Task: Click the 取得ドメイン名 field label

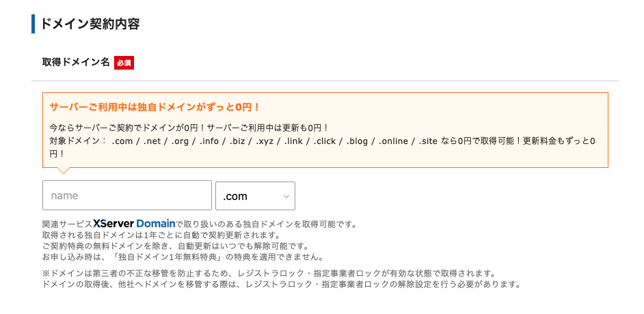Action: (x=76, y=62)
